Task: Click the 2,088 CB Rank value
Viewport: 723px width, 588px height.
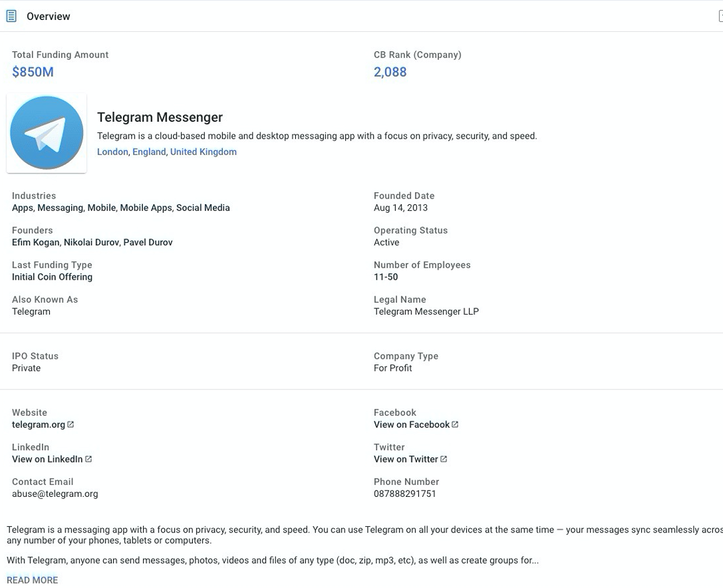Action: (x=390, y=72)
